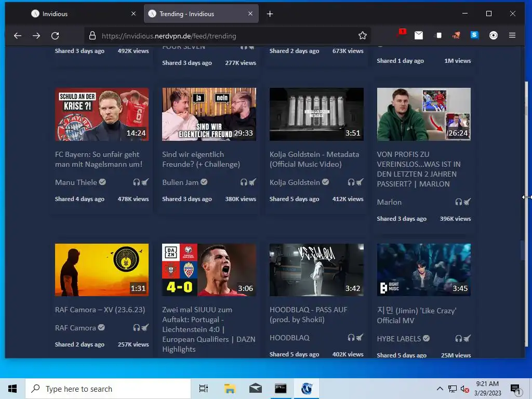Open the envelope mail extension
This screenshot has height=399, width=532.
pyautogui.click(x=419, y=35)
